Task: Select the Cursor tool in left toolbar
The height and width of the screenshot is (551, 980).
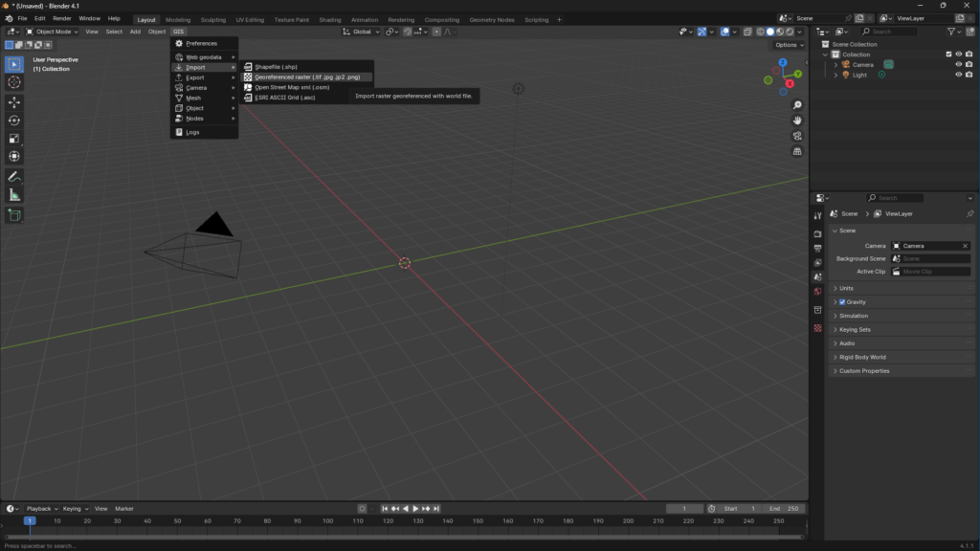Action: (14, 82)
